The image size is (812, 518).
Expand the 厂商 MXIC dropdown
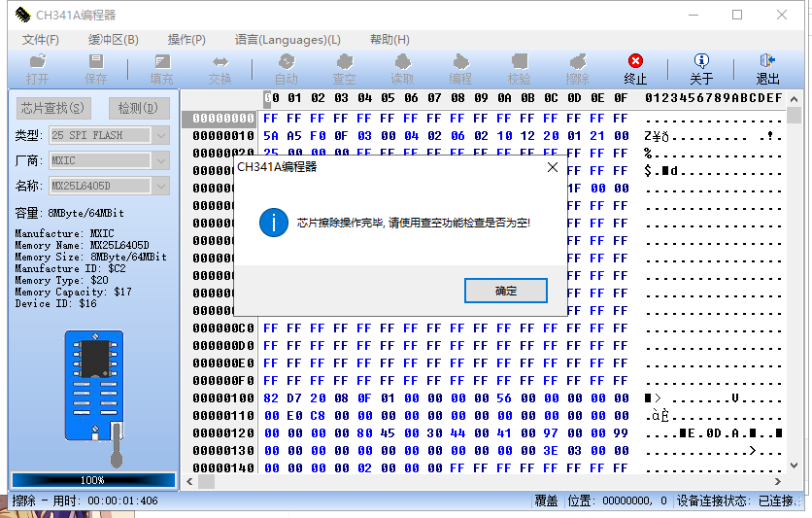pyautogui.click(x=161, y=160)
